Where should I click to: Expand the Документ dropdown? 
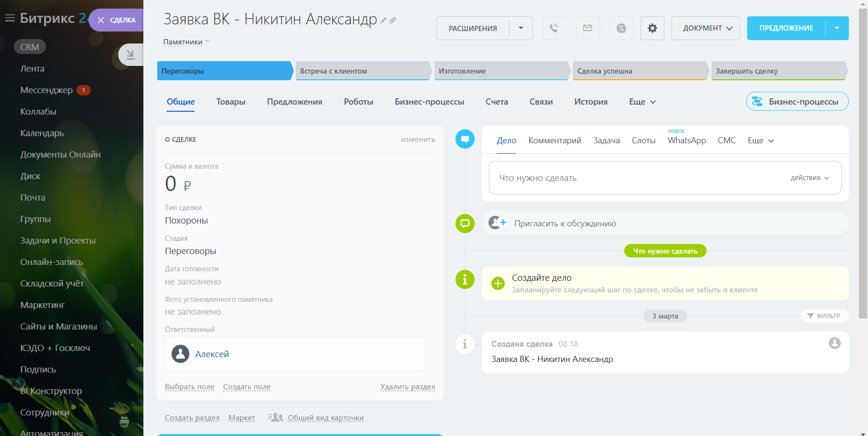tap(705, 28)
